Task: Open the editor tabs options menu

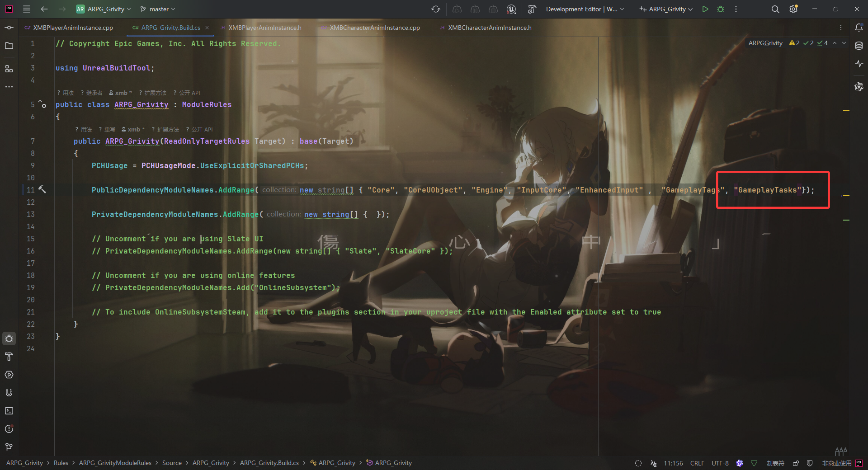Action: point(841,28)
